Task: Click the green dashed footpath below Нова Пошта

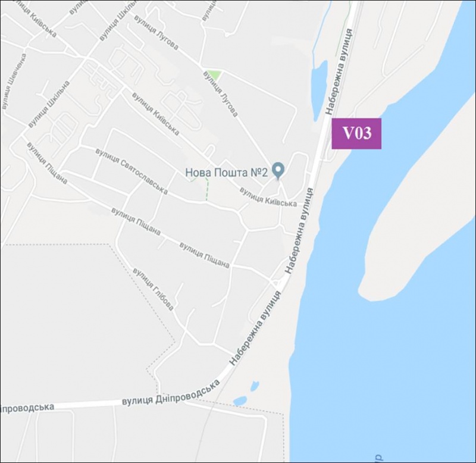Action: click(x=206, y=190)
